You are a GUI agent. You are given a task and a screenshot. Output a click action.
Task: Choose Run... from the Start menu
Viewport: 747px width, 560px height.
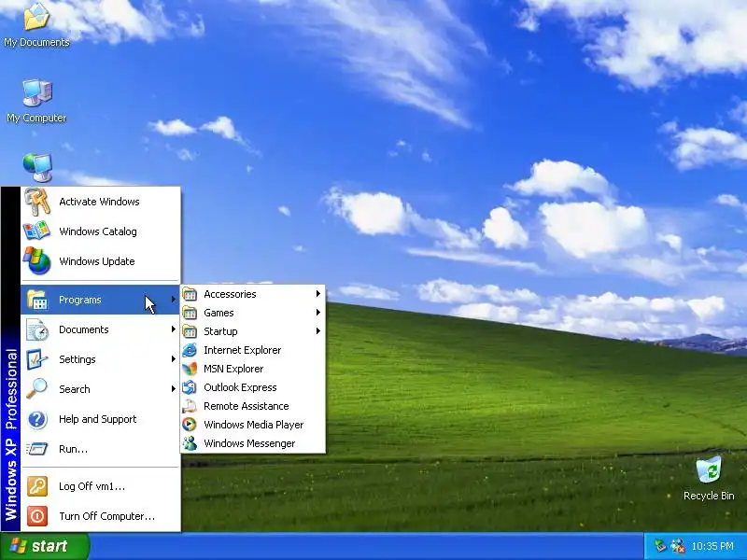point(101,449)
